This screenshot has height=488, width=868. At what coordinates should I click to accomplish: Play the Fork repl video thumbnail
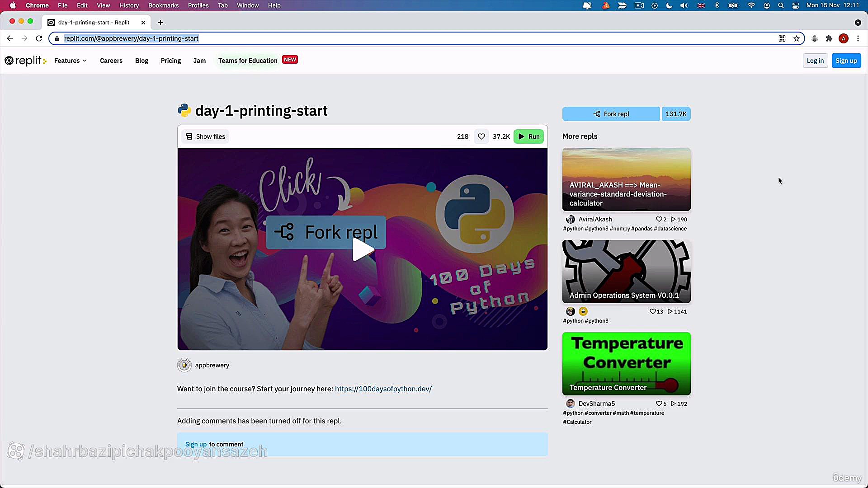point(363,249)
